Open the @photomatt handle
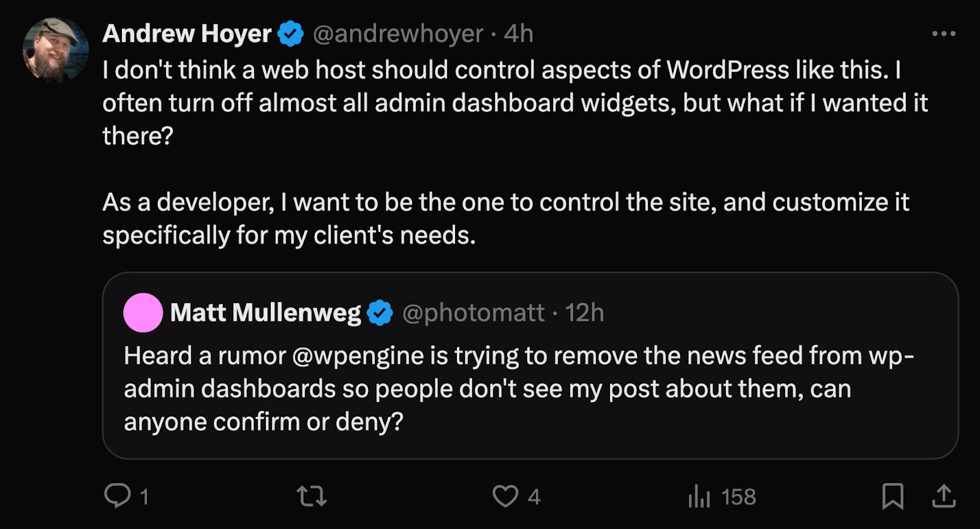This screenshot has height=529, width=980. tap(473, 313)
